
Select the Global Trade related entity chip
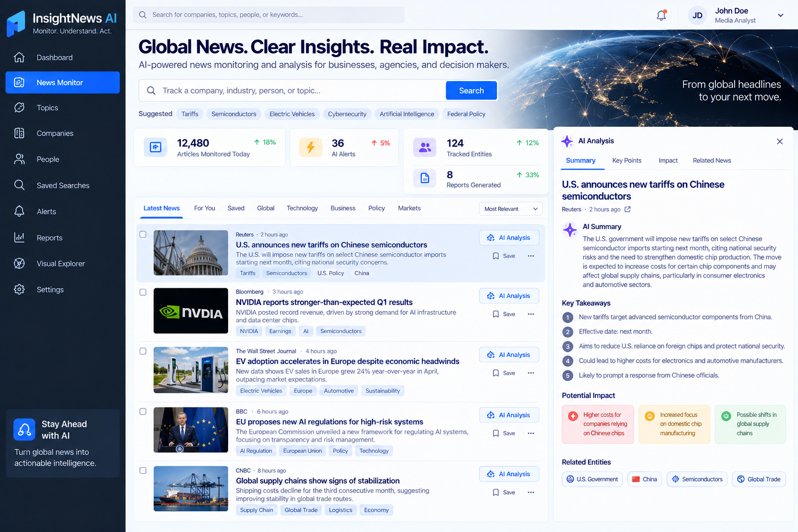(759, 480)
